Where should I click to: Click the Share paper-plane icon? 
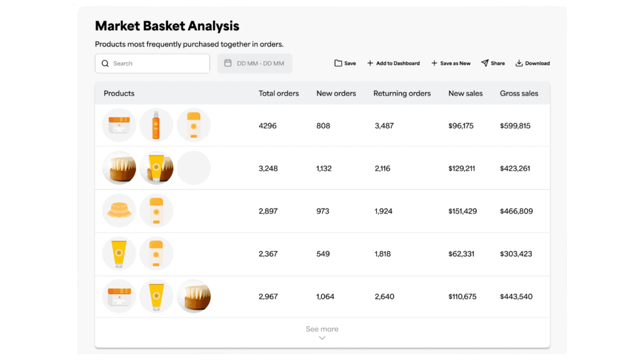point(485,63)
